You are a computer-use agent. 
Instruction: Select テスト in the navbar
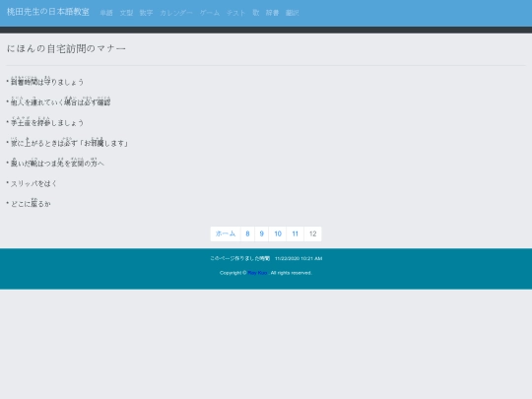235,13
